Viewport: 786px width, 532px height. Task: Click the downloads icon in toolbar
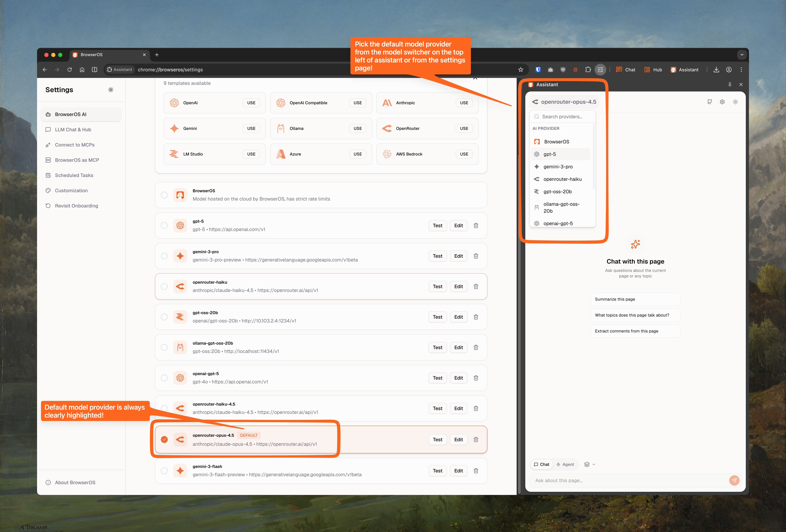716,70
